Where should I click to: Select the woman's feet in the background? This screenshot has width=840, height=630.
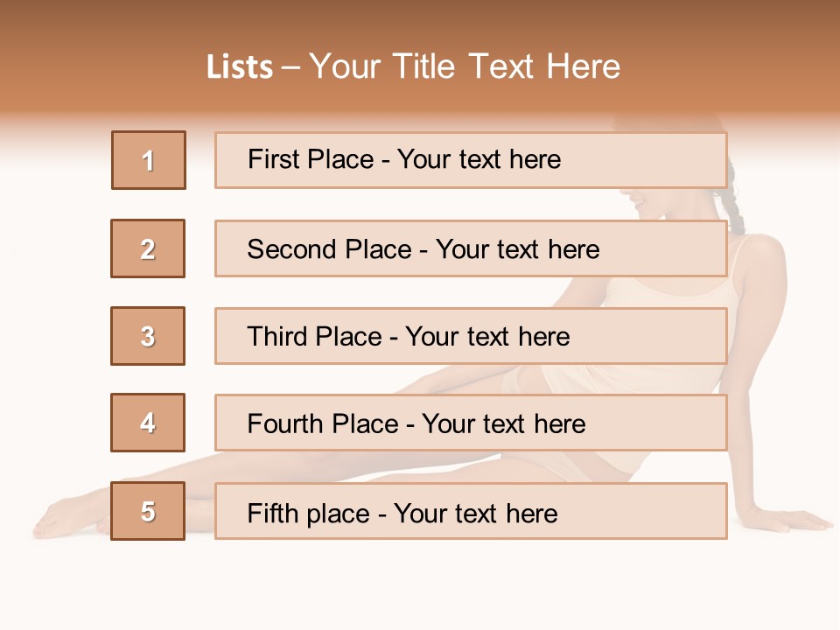coord(66,519)
